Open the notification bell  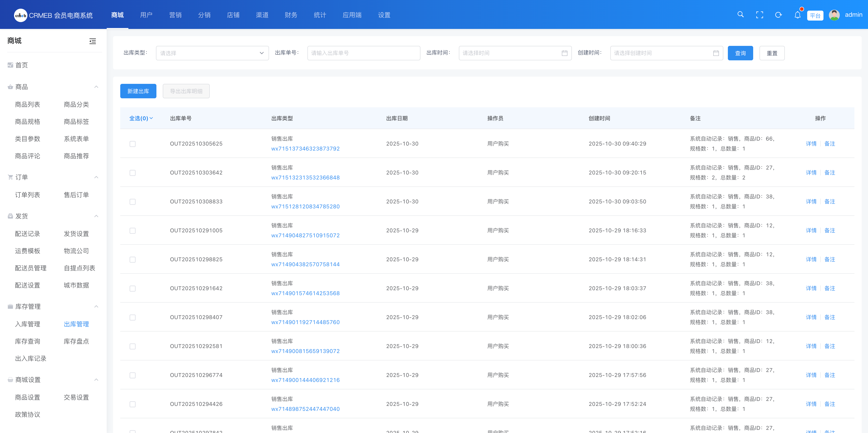click(797, 15)
